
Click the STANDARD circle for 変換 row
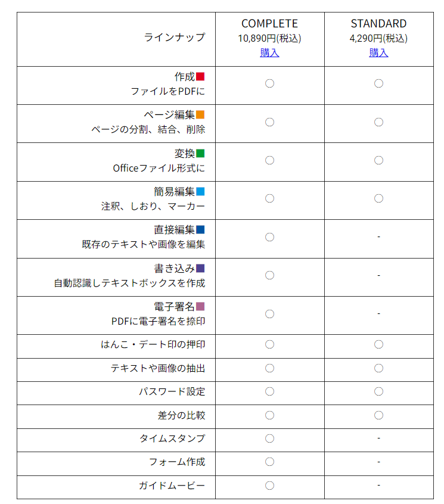tap(378, 160)
